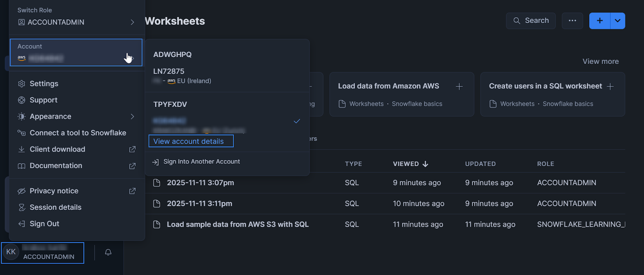Expand the Appearance submenu chevron
The image size is (644, 275).
(x=132, y=117)
